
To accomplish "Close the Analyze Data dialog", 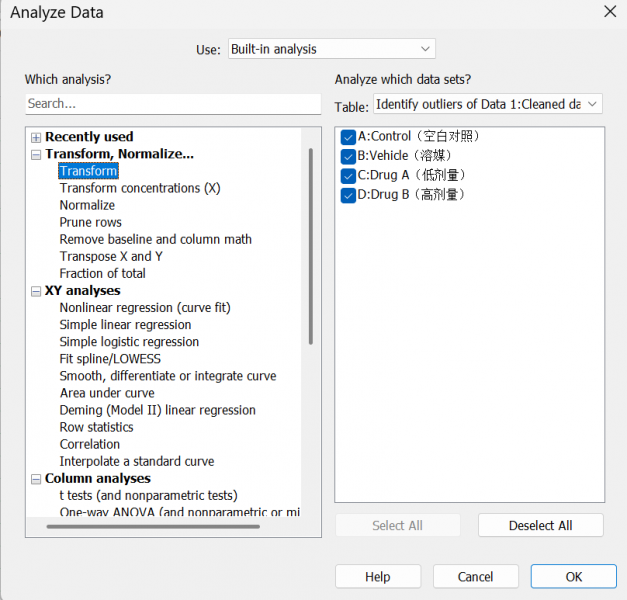I will point(610,12).
